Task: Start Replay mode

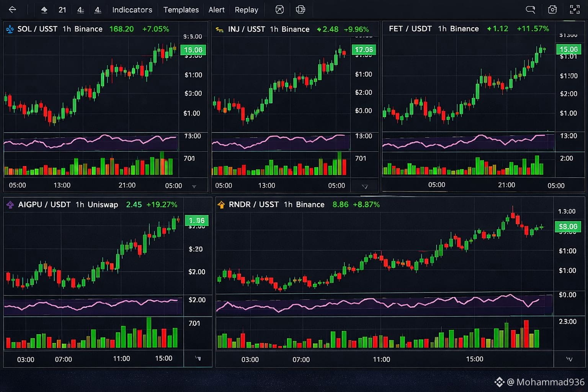Action: point(247,10)
